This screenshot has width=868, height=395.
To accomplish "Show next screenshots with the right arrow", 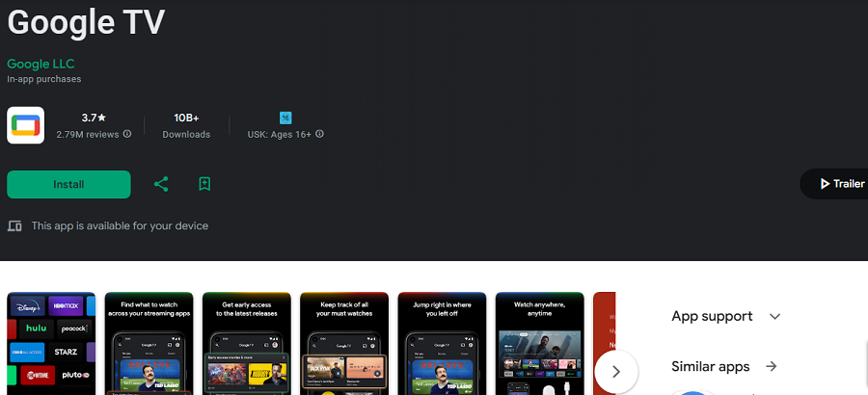I will pyautogui.click(x=616, y=372).
